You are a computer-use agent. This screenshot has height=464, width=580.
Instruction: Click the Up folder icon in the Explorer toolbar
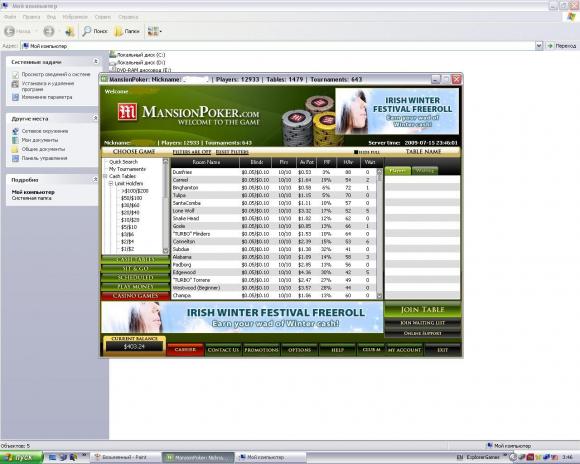70,31
